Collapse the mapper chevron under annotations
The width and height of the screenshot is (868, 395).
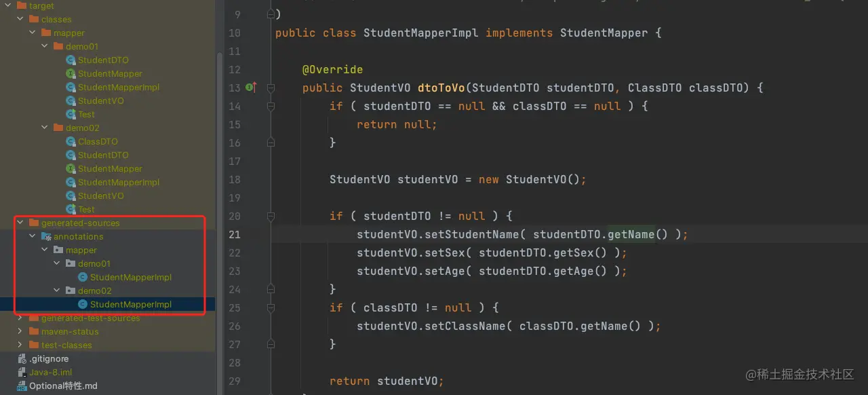click(x=45, y=250)
